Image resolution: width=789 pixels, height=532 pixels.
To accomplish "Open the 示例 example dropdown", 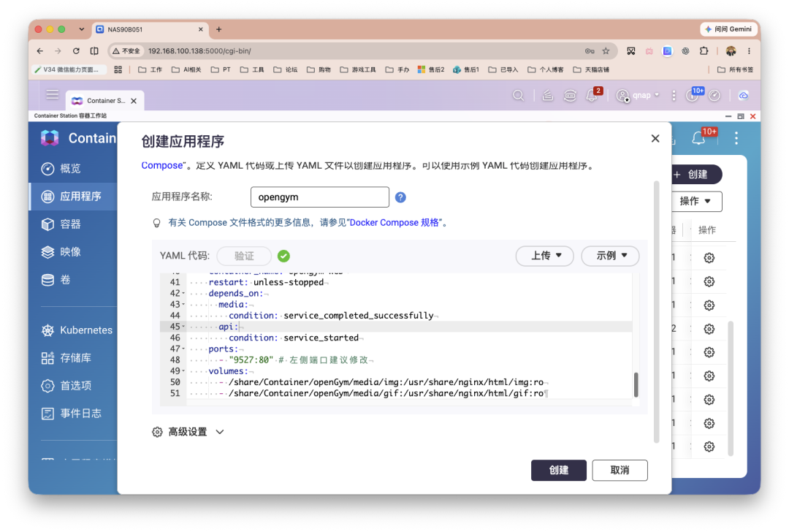I will 610,256.
